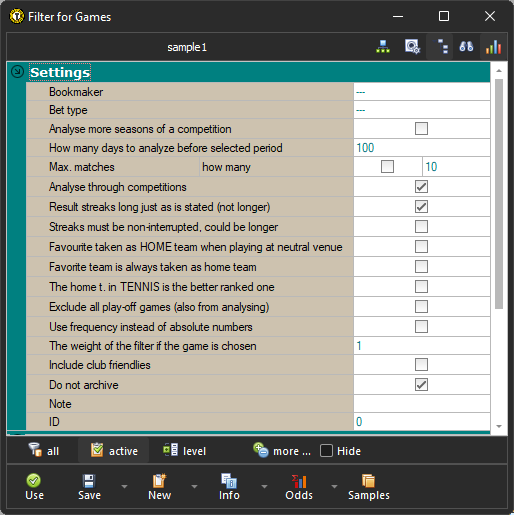514x515 pixels.
Task: Check Exclude all play-off games
Action: (x=421, y=307)
